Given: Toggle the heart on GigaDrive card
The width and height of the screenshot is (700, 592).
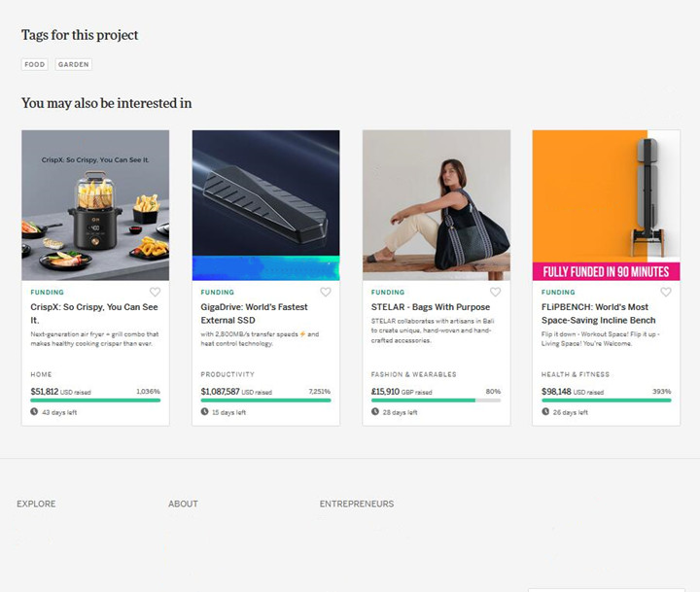Looking at the screenshot, I should tap(326, 292).
